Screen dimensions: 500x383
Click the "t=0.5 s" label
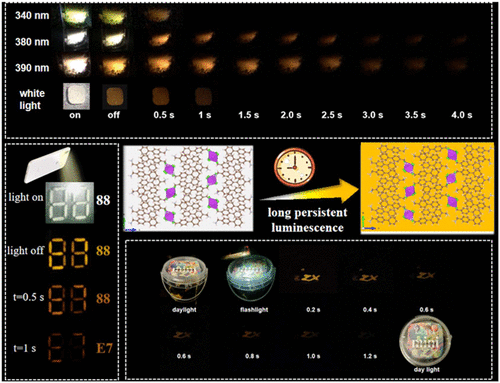point(28,297)
